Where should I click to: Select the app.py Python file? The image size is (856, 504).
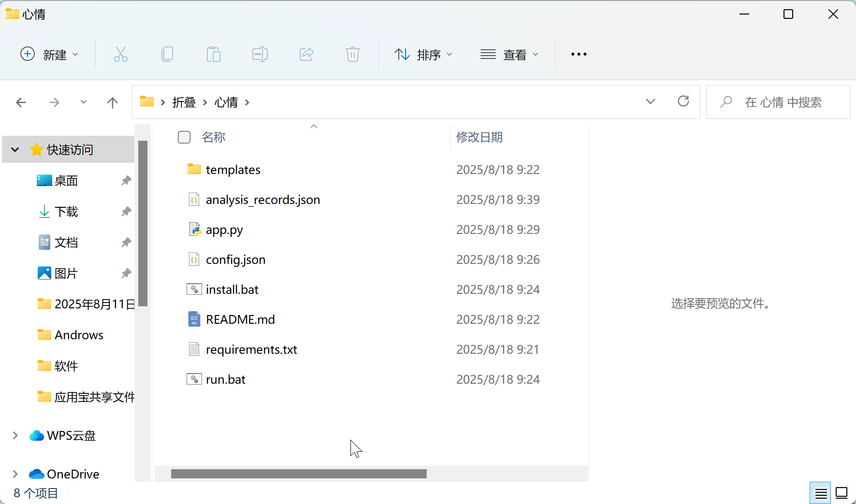click(x=224, y=230)
